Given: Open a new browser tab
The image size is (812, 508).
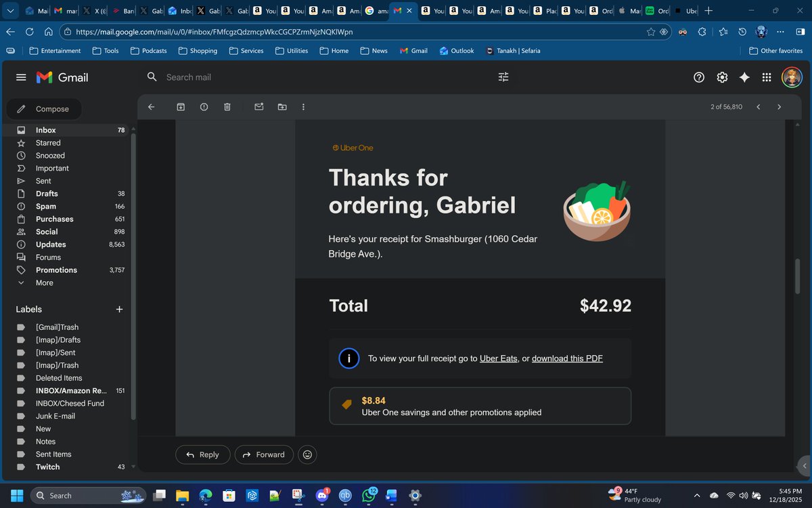Looking at the screenshot, I should tap(708, 11).
